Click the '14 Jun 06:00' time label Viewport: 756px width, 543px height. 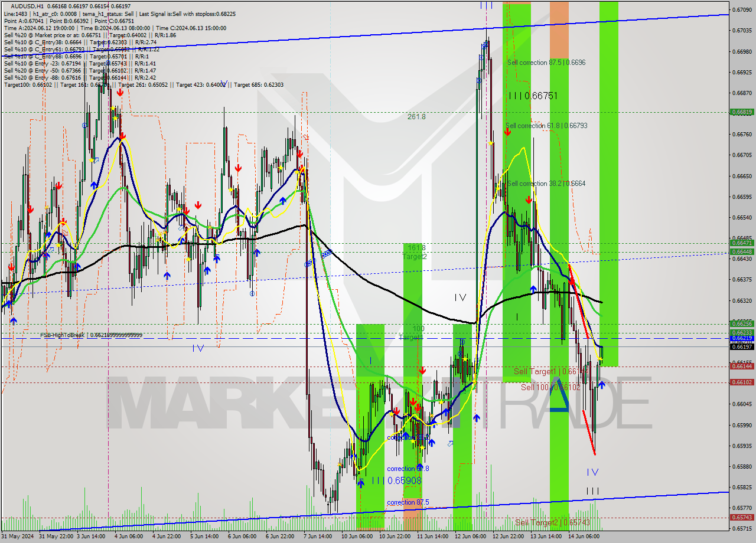[584, 537]
